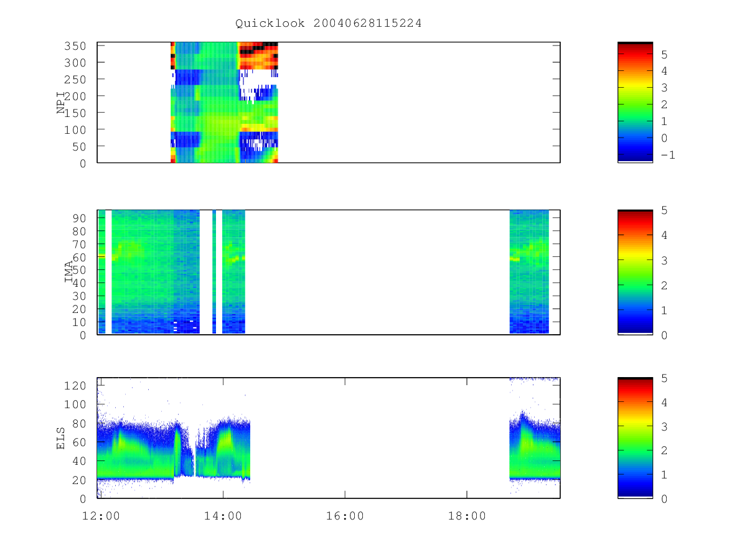Click the 12:00 time axis label
The height and width of the screenshot is (560, 747).
pos(101,516)
